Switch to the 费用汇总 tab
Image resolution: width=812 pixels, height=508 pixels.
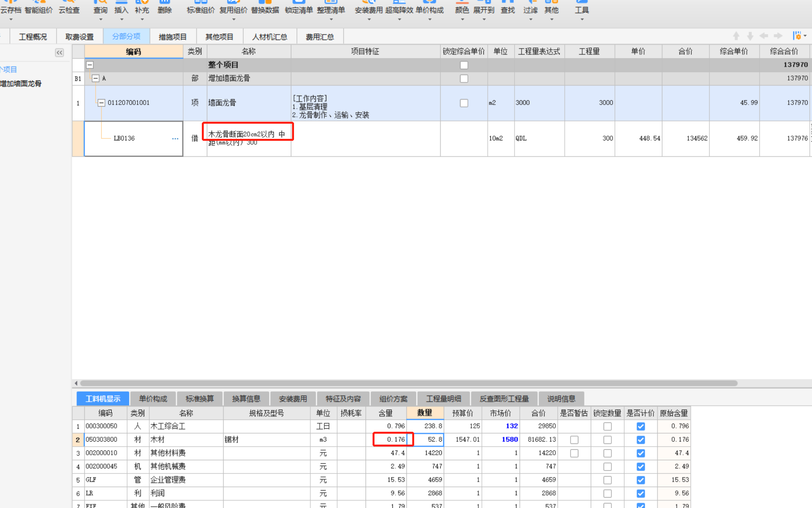[x=320, y=37]
